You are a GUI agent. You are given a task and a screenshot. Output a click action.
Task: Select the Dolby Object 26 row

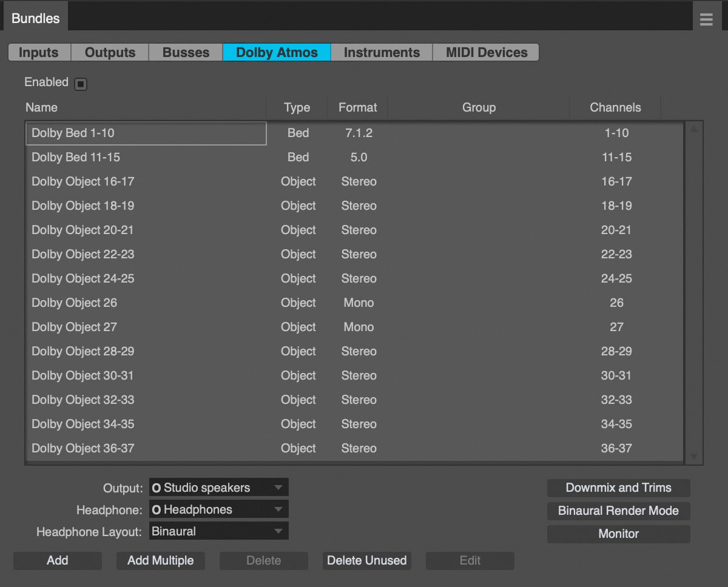tap(355, 303)
